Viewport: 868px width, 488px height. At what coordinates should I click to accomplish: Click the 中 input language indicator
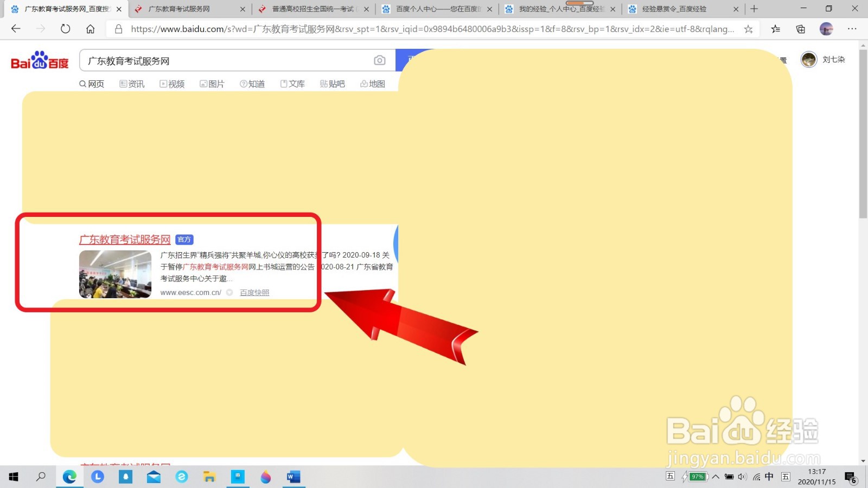pos(769,477)
